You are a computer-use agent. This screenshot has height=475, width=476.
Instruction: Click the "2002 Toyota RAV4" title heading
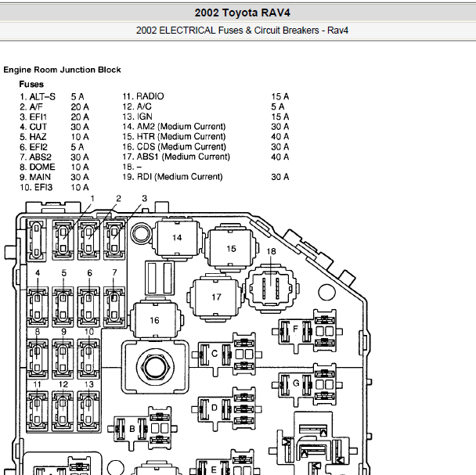tap(242, 13)
